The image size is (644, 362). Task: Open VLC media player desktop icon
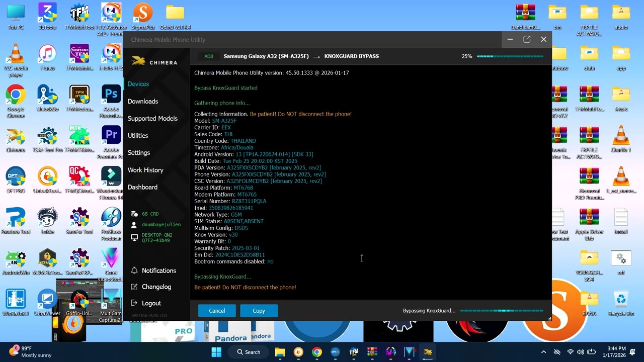click(16, 61)
